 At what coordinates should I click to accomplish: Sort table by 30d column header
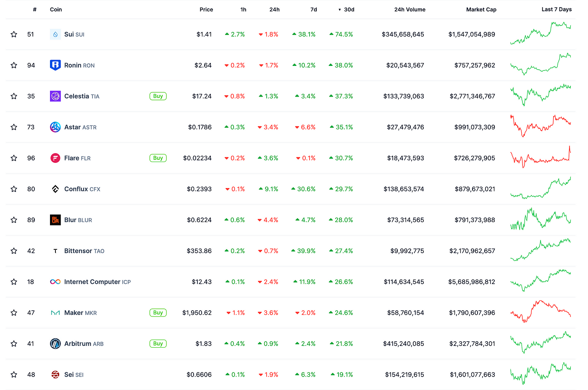[x=346, y=9]
